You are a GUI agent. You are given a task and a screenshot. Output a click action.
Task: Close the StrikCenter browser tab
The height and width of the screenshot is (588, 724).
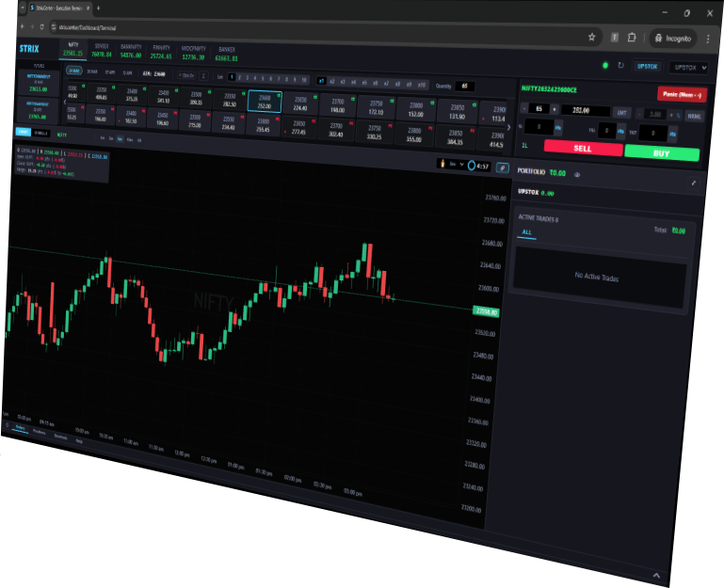click(88, 8)
